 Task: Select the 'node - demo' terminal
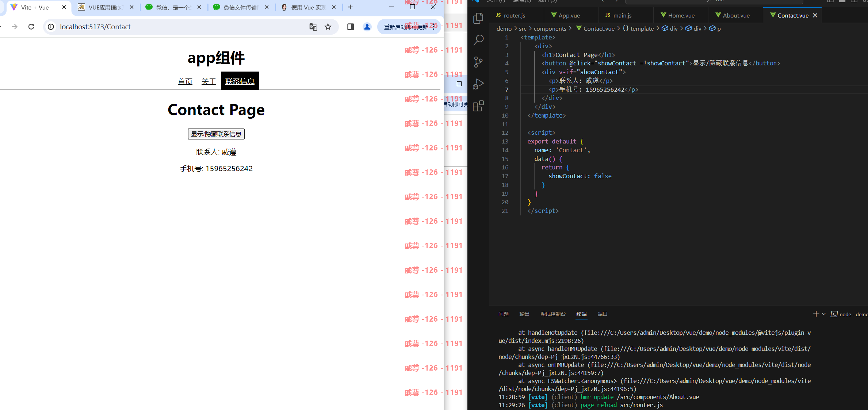point(849,314)
